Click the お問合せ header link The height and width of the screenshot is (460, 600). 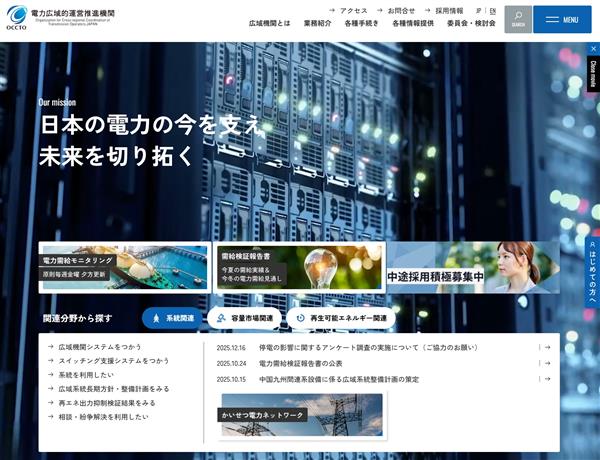pos(401,11)
